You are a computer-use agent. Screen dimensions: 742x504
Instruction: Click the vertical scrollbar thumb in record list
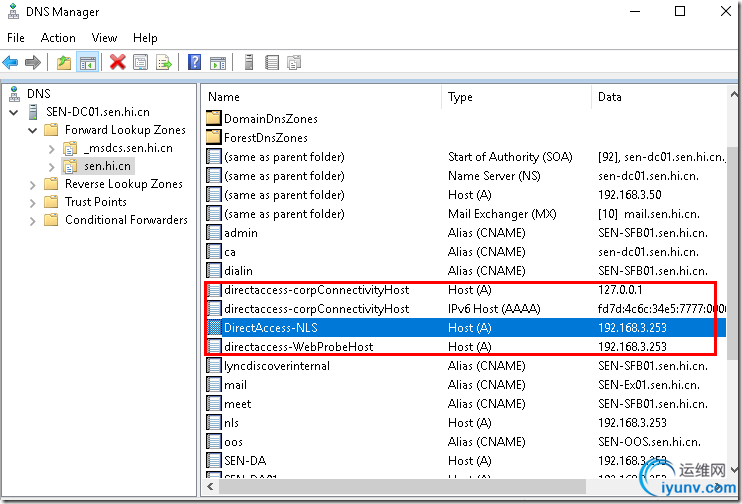click(732, 253)
